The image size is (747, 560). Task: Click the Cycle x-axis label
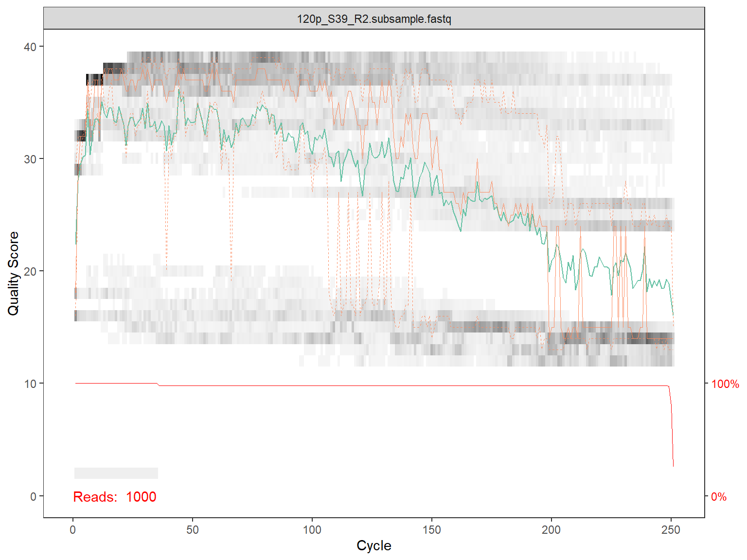point(373,545)
